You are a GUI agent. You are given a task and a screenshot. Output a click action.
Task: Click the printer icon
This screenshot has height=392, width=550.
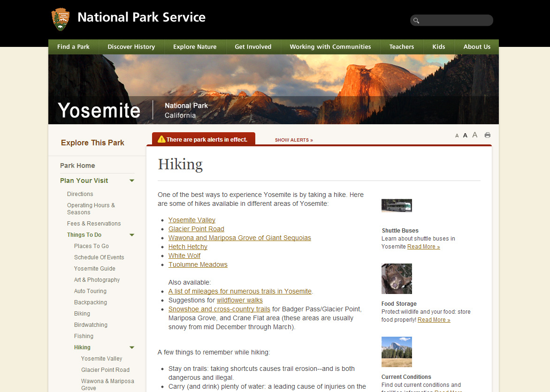(488, 135)
